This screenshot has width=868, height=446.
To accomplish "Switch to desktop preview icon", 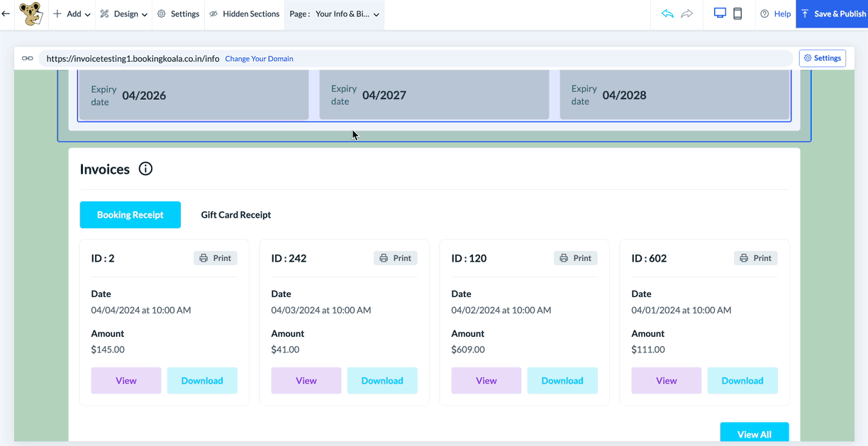I will [x=720, y=14].
